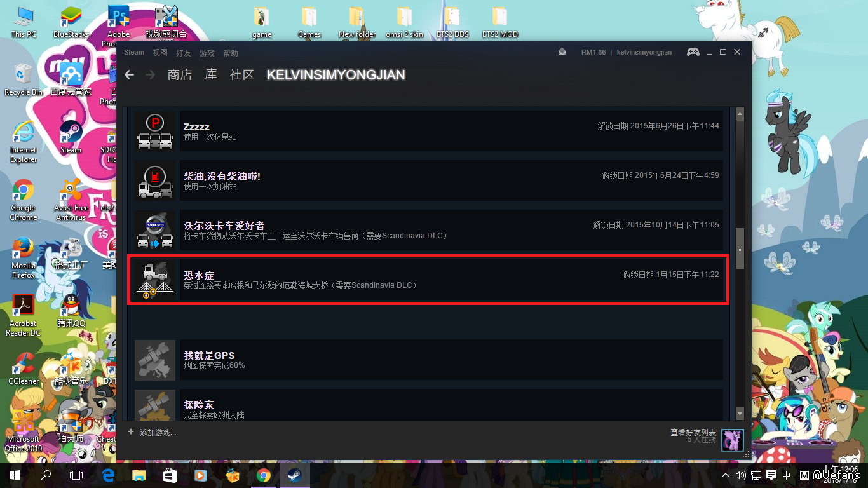Select the Internet Explorer desktop icon
The image size is (868, 488).
(x=24, y=142)
